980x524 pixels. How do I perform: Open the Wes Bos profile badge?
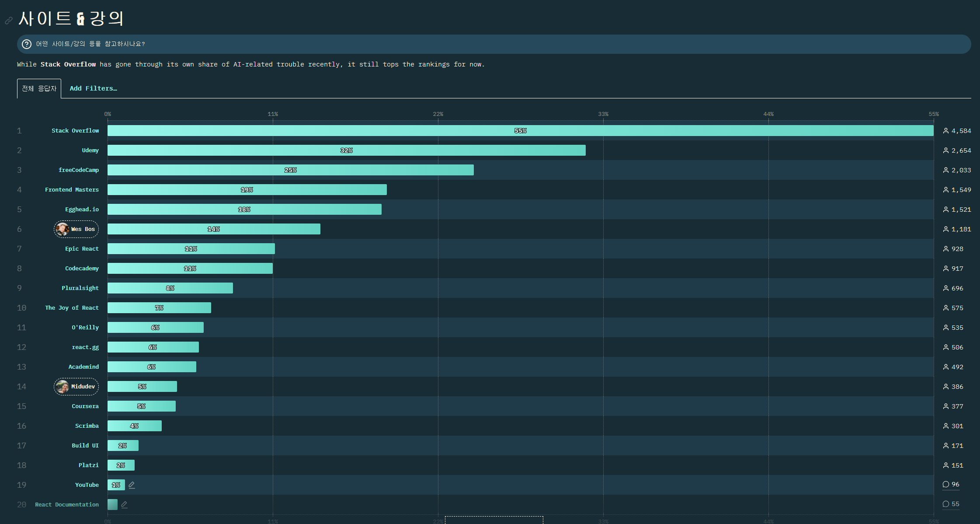(x=83, y=229)
